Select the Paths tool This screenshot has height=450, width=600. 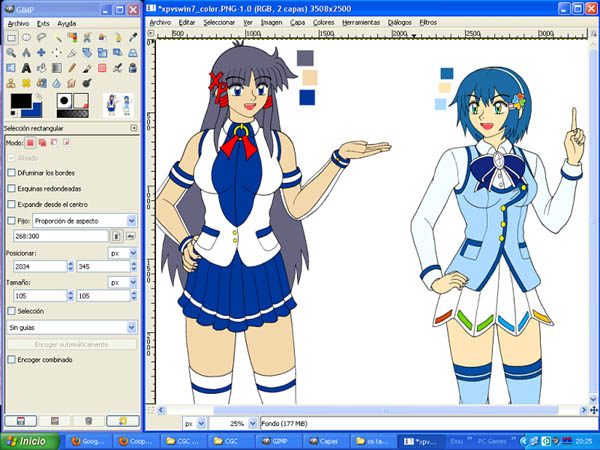(117, 38)
